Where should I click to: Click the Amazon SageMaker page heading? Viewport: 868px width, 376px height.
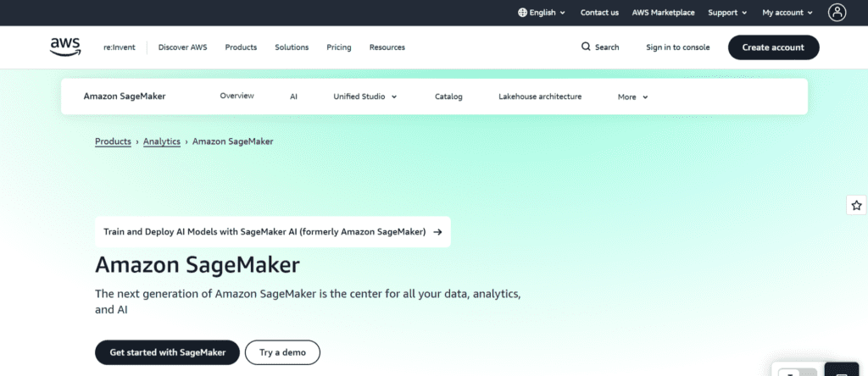pyautogui.click(x=197, y=265)
